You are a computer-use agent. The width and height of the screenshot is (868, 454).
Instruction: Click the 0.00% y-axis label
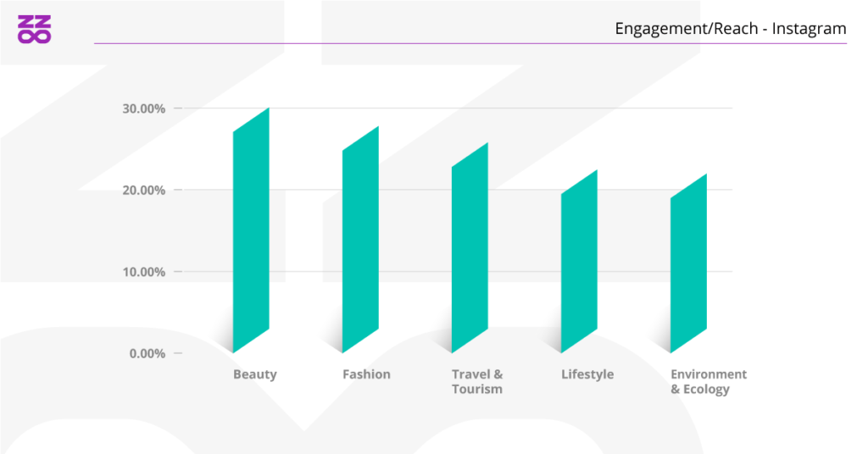pyautogui.click(x=147, y=353)
